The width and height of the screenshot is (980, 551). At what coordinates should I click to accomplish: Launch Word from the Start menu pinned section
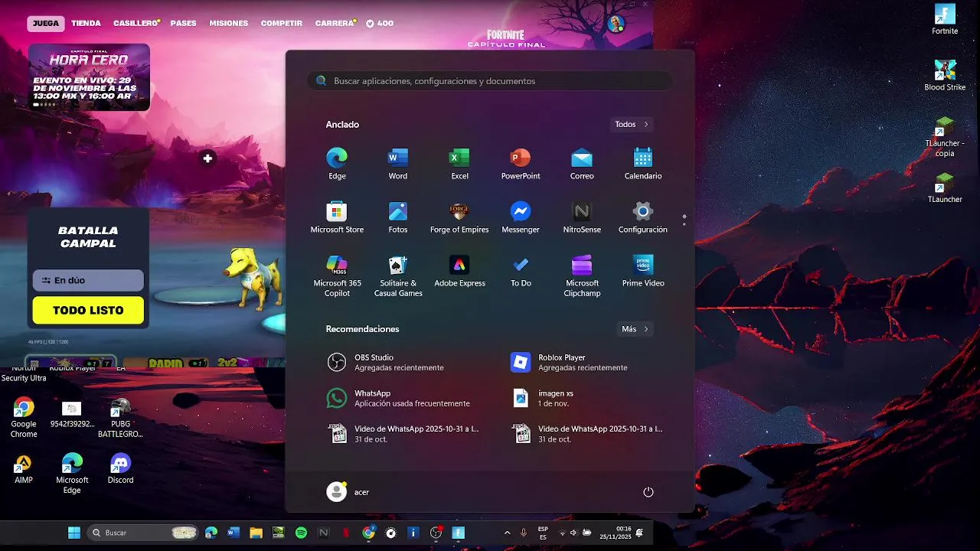(398, 164)
